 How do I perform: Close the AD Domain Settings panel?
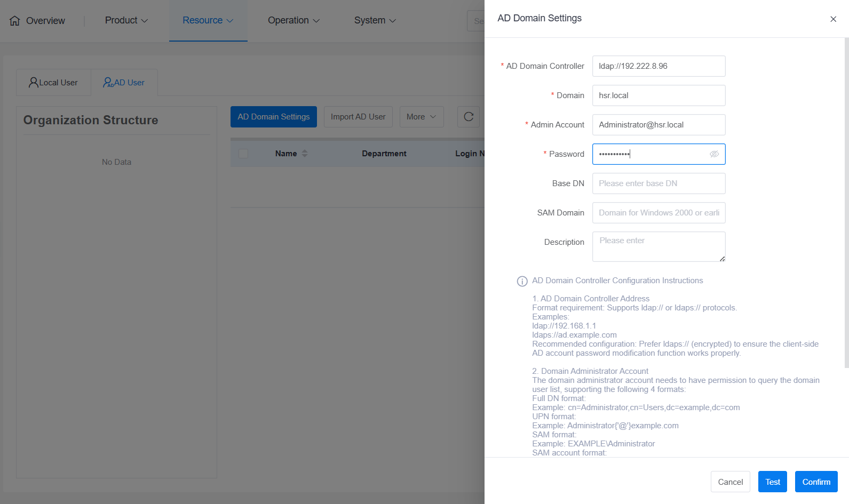(833, 19)
